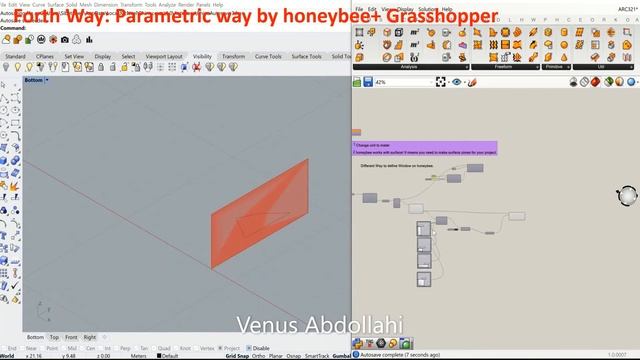The image size is (640, 360).
Task: Open the dropdown arrow beside preview eye icon
Action: tap(464, 82)
